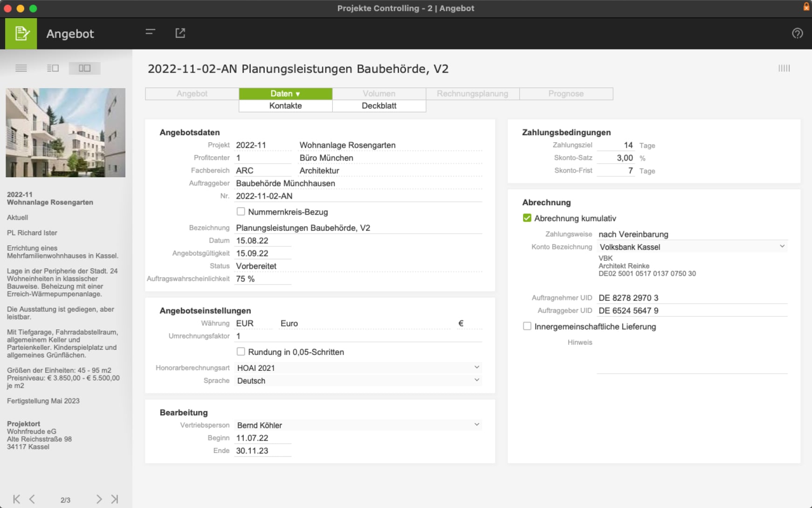This screenshot has width=812, height=508.
Task: Click the Kontakte sub-tab button
Action: tap(285, 106)
